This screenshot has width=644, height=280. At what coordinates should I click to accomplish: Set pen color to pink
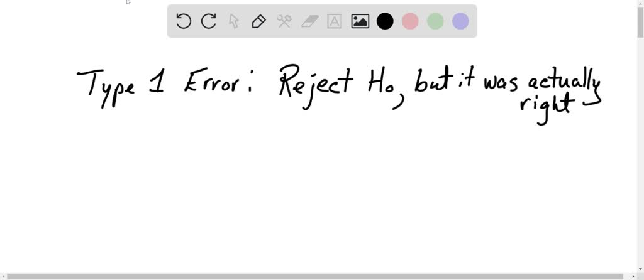pos(410,21)
